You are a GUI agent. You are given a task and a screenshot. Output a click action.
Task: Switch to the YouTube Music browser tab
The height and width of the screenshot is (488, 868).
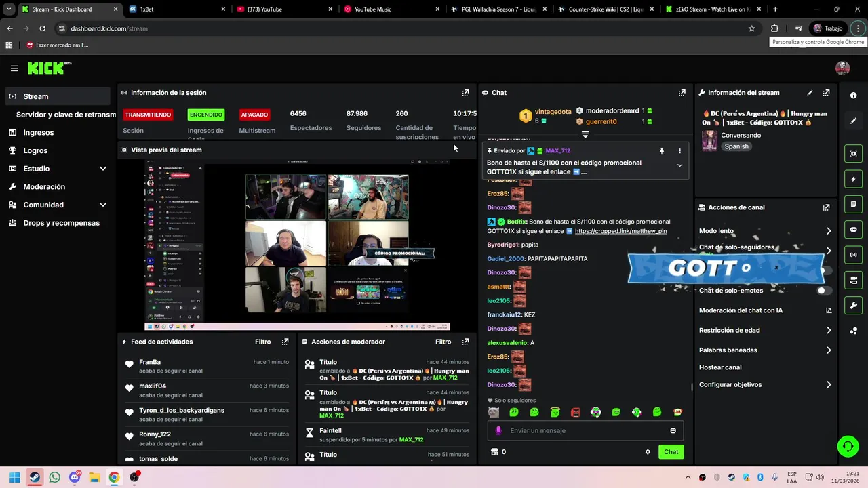point(393,9)
